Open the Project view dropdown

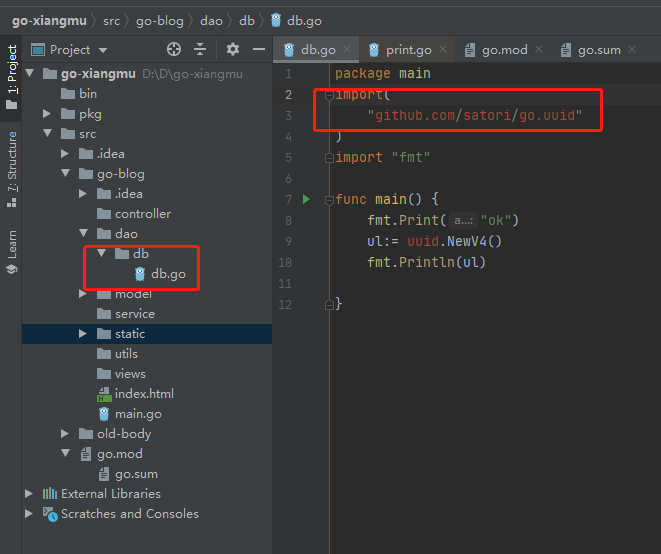[69, 50]
